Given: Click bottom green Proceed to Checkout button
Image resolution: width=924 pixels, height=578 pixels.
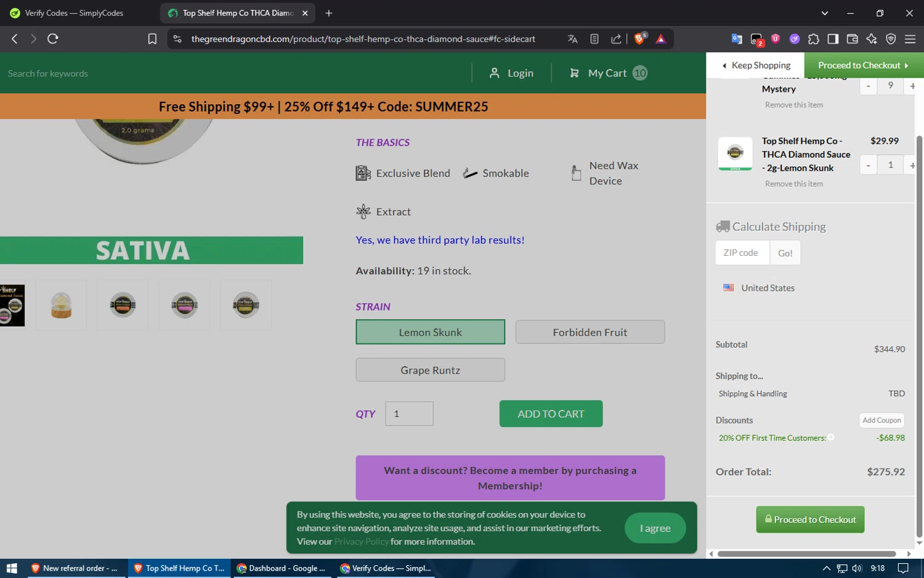Looking at the screenshot, I should 810,519.
